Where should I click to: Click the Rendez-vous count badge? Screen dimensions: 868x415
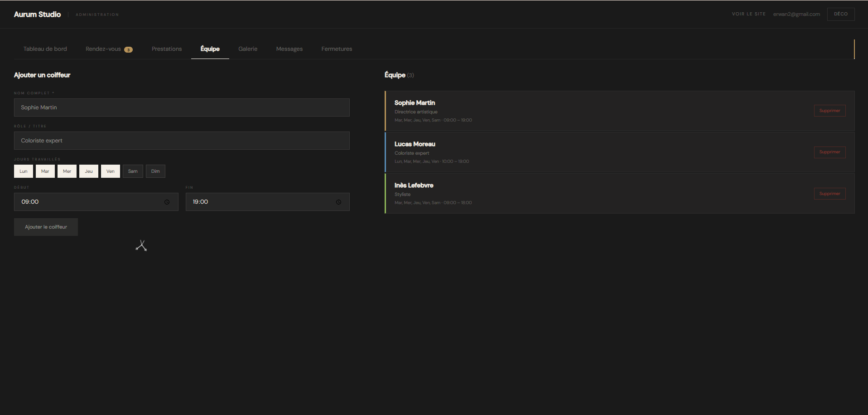point(129,49)
